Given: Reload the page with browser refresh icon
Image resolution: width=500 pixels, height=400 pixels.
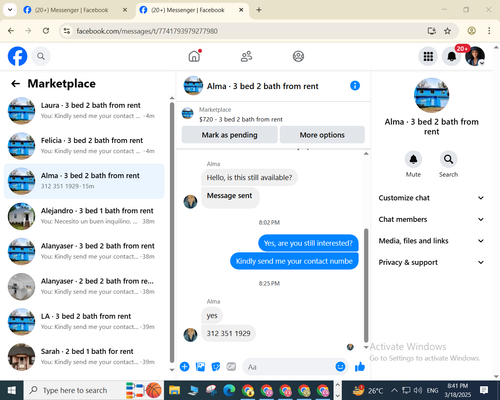Looking at the screenshot, I should tap(46, 31).
